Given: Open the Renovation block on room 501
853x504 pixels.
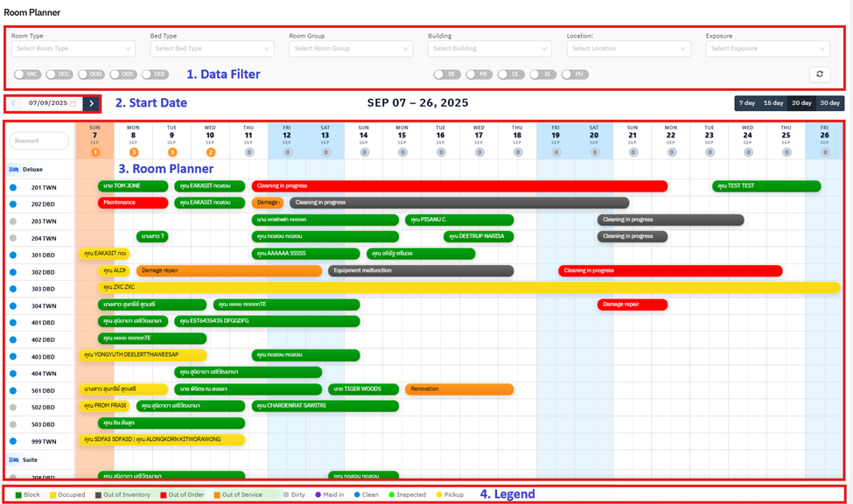Looking at the screenshot, I should [458, 389].
